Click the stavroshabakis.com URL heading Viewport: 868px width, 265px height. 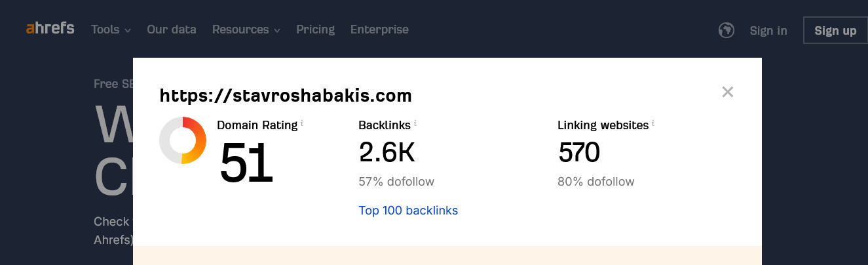click(286, 96)
